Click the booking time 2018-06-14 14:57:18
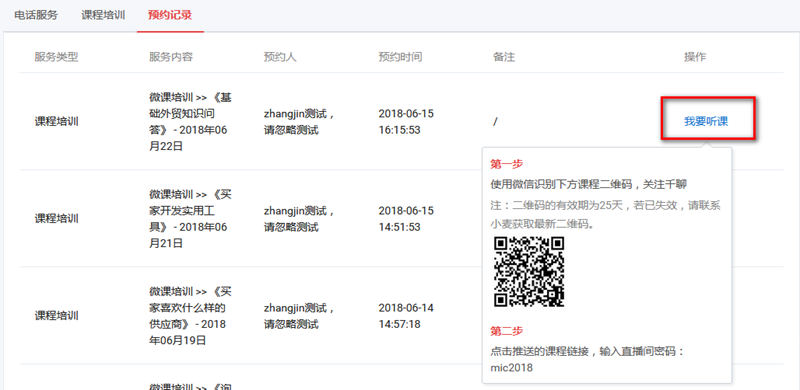The width and height of the screenshot is (800, 390). click(406, 315)
